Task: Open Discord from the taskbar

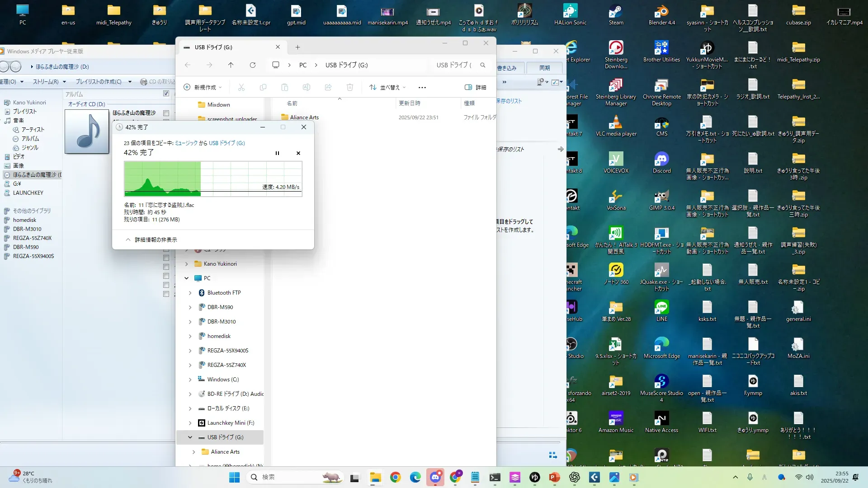Action: click(x=435, y=477)
